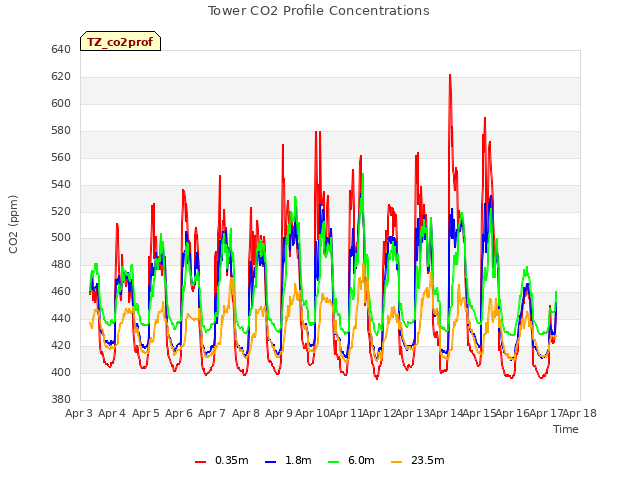This screenshot has height=480, width=640.
Task: Click the 560 y-axis tick value
Action: 61,158
